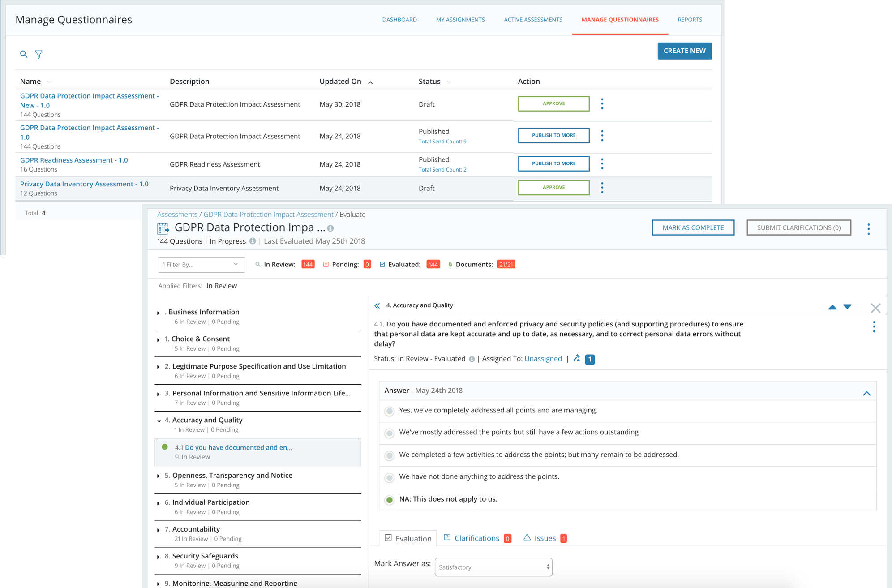Open the My Assignments tab
The height and width of the screenshot is (588, 892).
[460, 20]
